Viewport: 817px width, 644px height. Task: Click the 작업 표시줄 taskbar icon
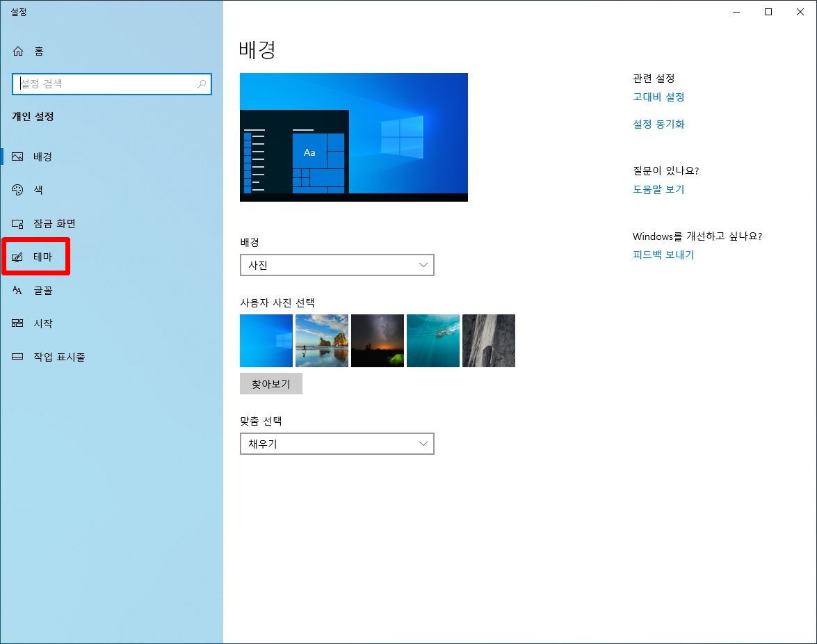[17, 357]
